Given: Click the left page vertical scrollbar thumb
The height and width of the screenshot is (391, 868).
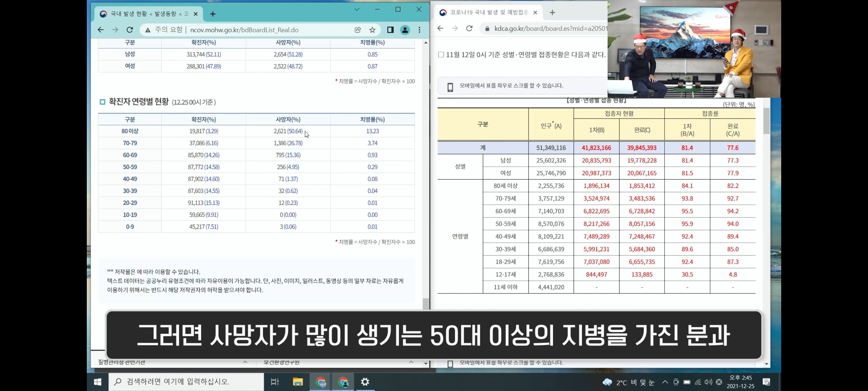Looking at the screenshot, I should pyautogui.click(x=426, y=304).
